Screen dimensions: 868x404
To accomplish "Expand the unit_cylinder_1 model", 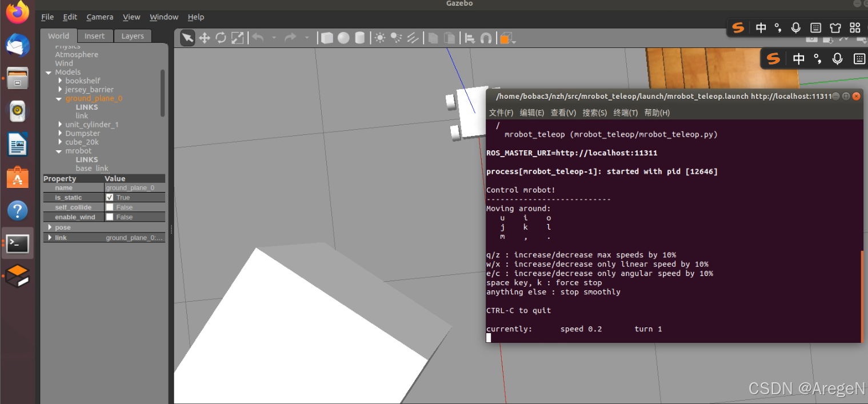I will click(60, 125).
